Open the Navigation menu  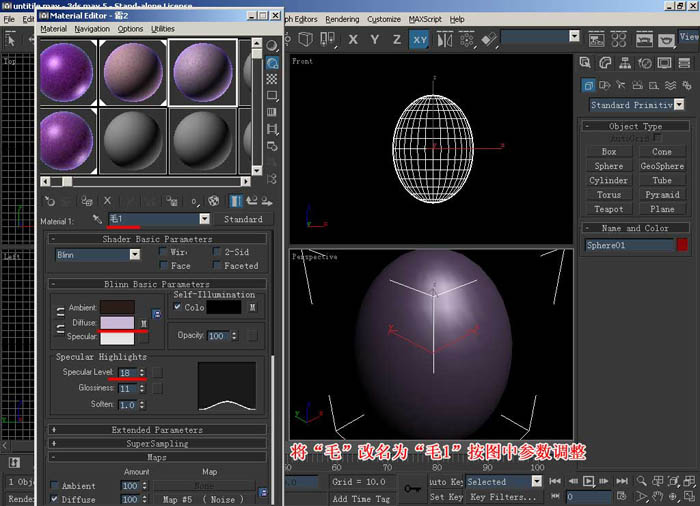(x=92, y=29)
